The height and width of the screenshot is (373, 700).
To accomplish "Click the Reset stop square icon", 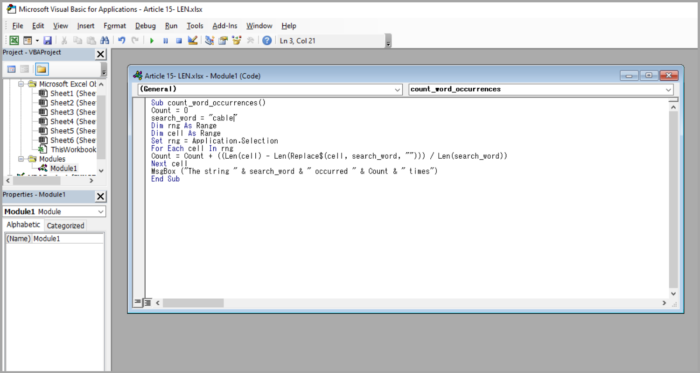I will [179, 41].
